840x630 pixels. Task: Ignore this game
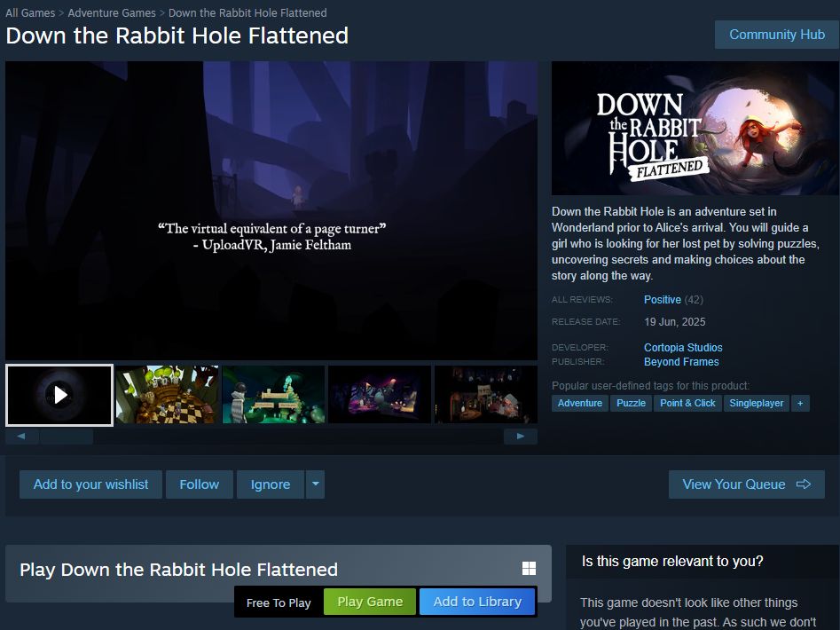271,484
